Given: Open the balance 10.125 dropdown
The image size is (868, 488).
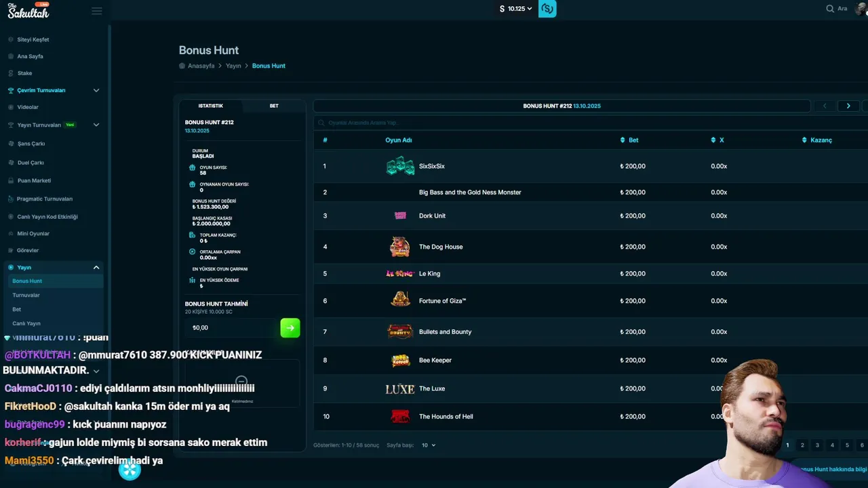Looking at the screenshot, I should [x=516, y=9].
